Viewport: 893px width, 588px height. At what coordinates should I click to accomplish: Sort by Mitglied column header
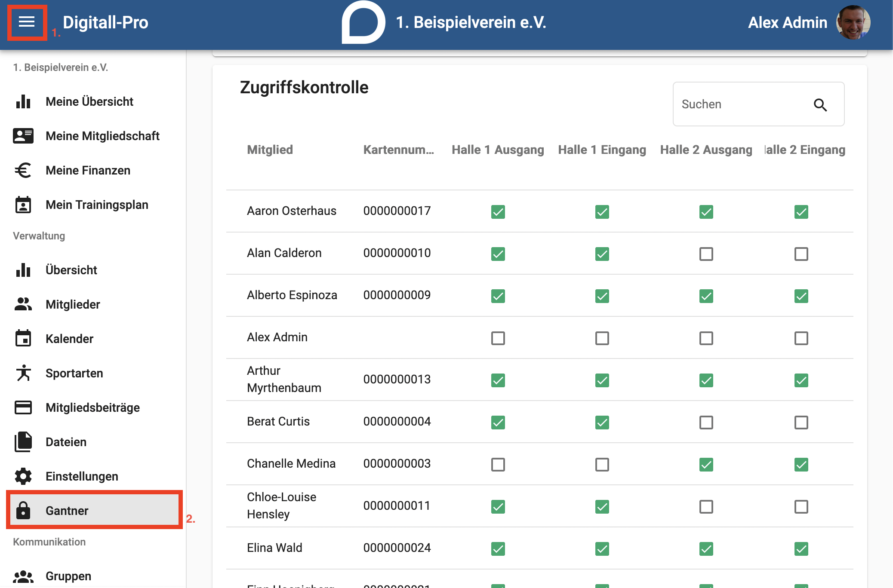pyautogui.click(x=270, y=150)
